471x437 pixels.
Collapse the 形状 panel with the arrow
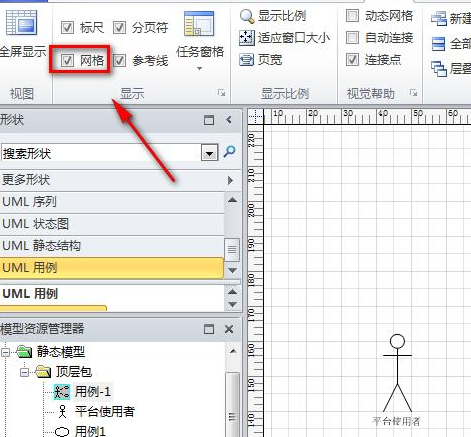pos(229,120)
